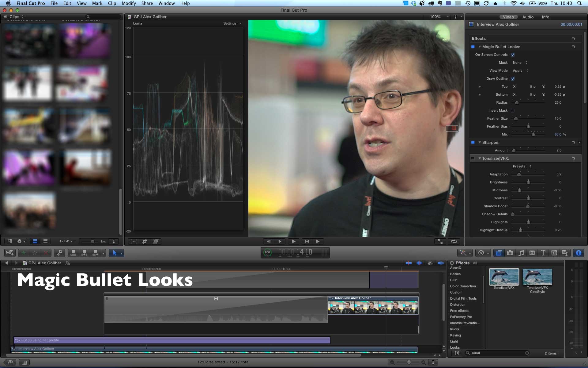588x368 pixels.
Task: Click the Import Media camera icon
Action: point(10,253)
